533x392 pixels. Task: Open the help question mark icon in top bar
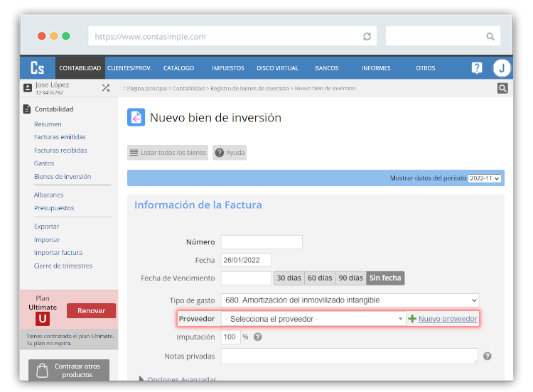coord(477,68)
